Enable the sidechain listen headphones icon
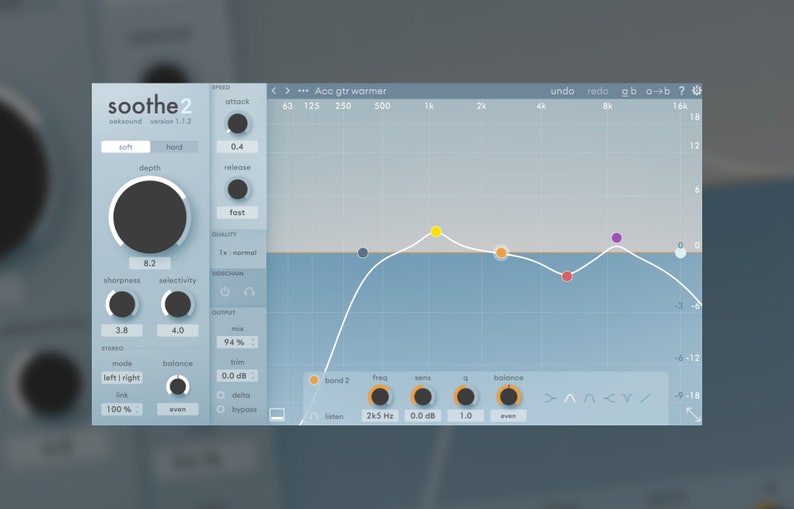The image size is (794, 509). 249,292
